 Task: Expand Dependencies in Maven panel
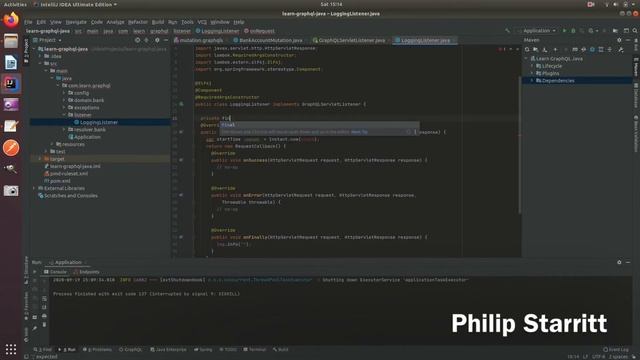coord(532,81)
